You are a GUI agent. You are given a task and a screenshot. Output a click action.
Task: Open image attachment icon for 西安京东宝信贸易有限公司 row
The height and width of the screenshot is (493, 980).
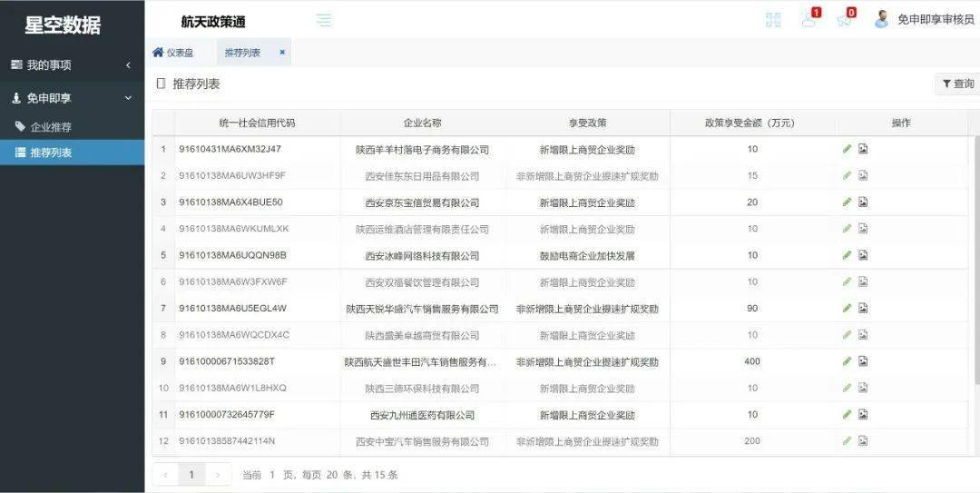pos(863,202)
